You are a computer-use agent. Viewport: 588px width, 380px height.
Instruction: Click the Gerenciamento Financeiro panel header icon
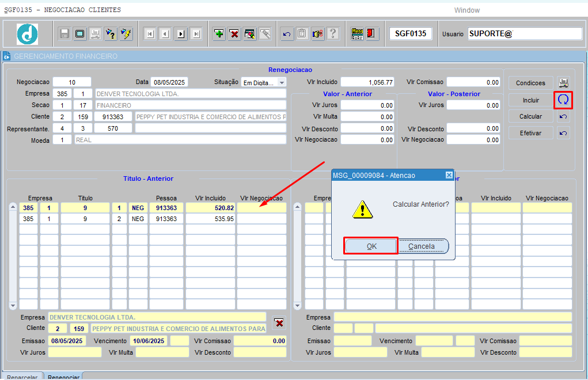(7, 56)
